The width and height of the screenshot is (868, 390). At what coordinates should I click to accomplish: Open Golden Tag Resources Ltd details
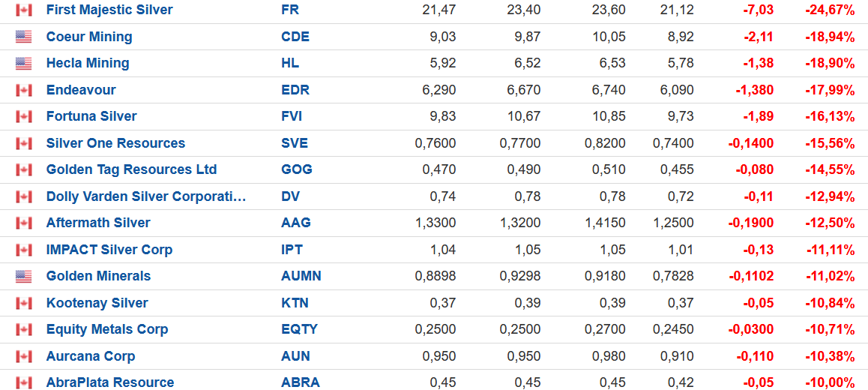[x=131, y=169]
